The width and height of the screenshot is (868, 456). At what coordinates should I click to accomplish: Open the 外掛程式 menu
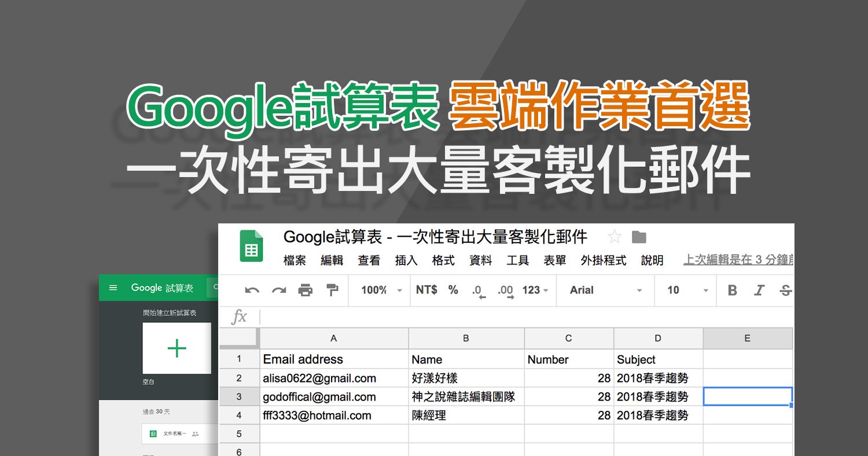coord(604,260)
